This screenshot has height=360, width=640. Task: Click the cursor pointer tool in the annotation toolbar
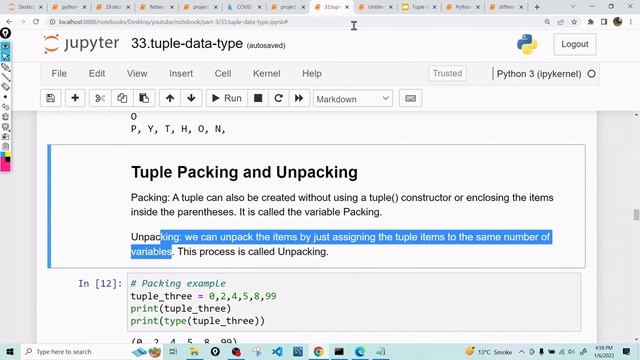(5, 57)
